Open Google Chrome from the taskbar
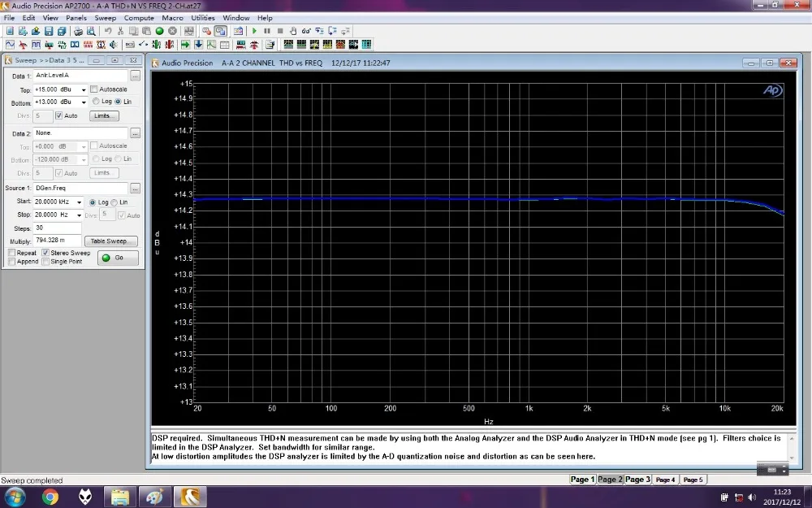The width and height of the screenshot is (812, 508). click(50, 495)
